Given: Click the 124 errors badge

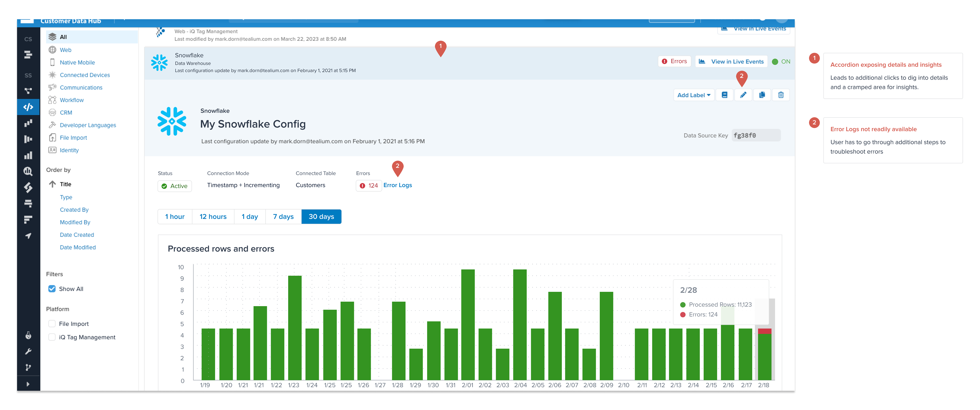Looking at the screenshot, I should 369,185.
